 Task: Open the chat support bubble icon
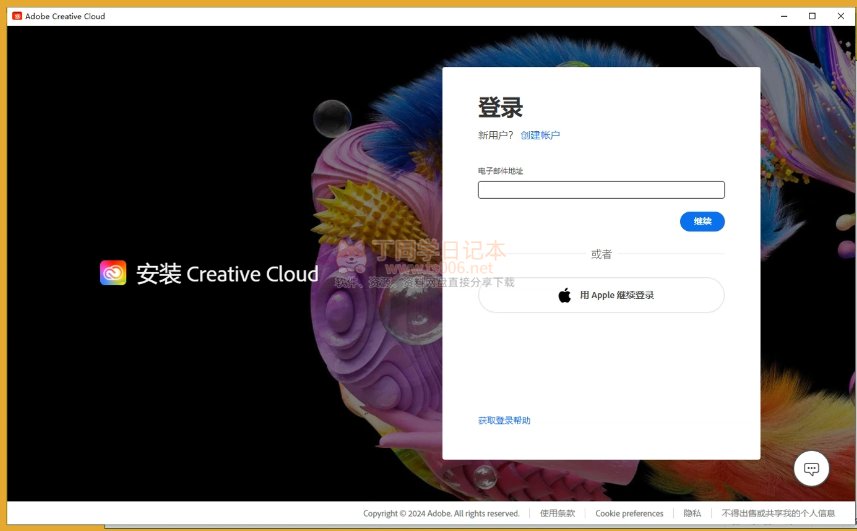coord(811,468)
